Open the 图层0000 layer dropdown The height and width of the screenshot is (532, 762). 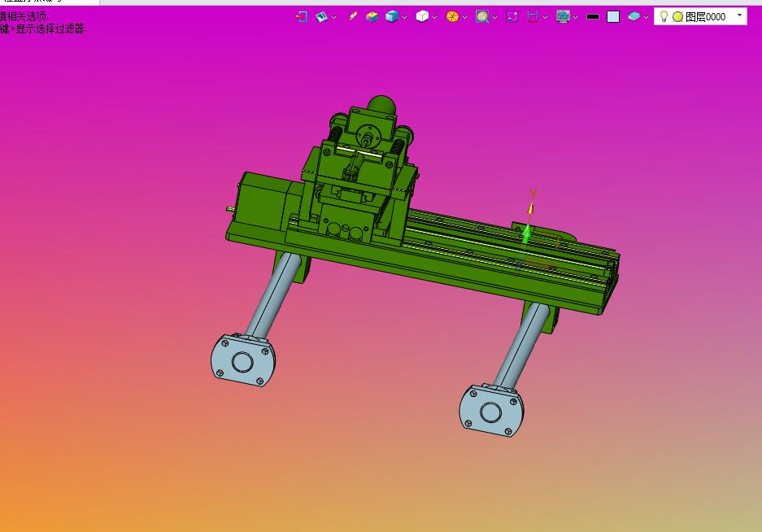[x=740, y=15]
